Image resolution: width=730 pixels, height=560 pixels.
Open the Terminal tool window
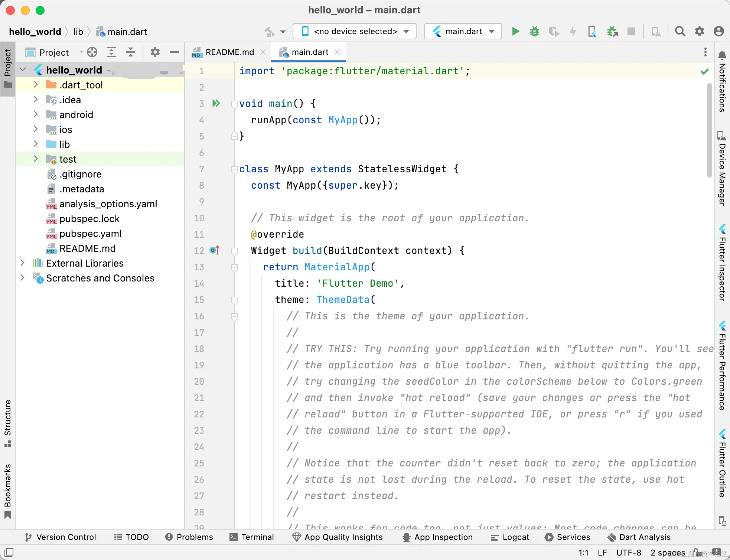tap(252, 537)
